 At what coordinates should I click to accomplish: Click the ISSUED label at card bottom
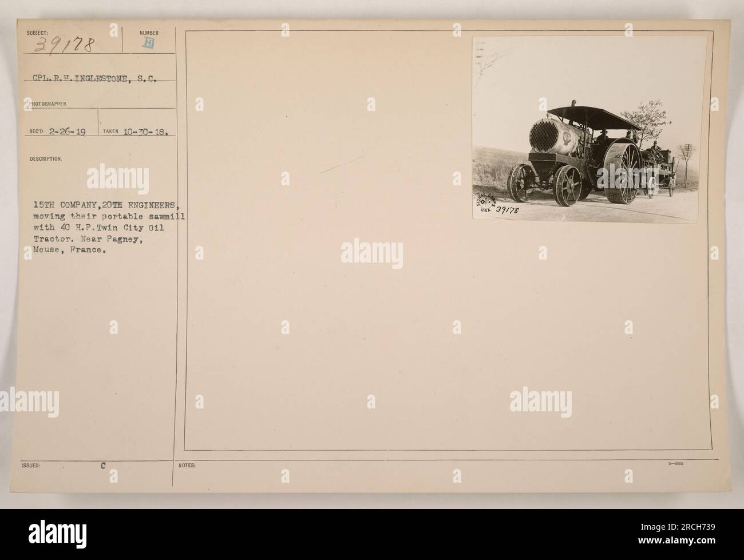(33, 466)
